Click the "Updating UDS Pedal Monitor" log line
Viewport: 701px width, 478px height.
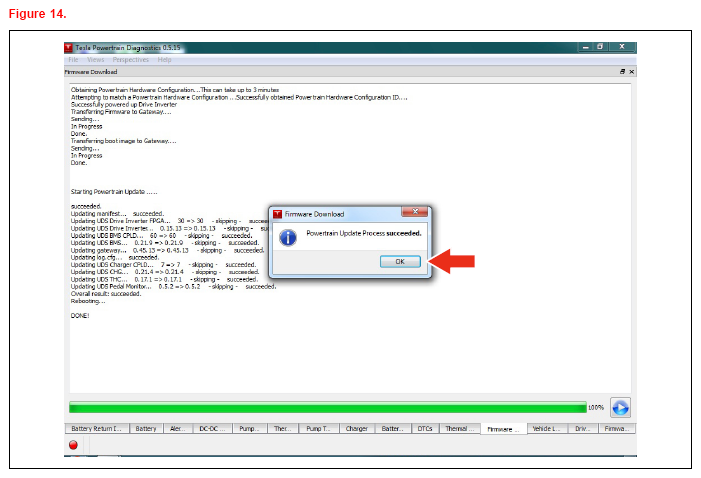(x=173, y=287)
